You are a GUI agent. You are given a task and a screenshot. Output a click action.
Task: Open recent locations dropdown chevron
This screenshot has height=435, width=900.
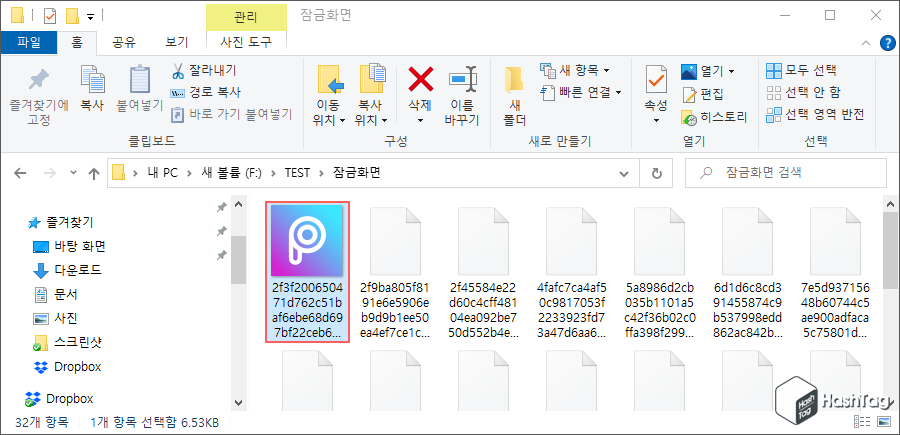[73, 172]
